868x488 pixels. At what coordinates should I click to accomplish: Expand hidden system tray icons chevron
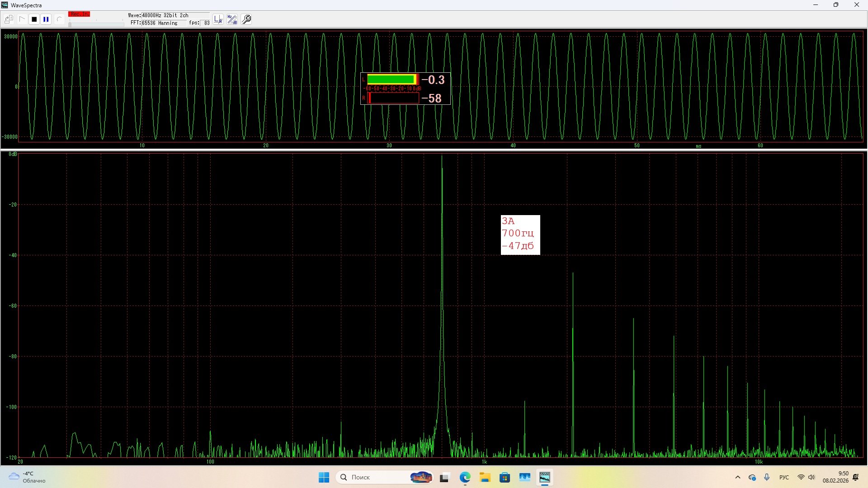pos(738,477)
